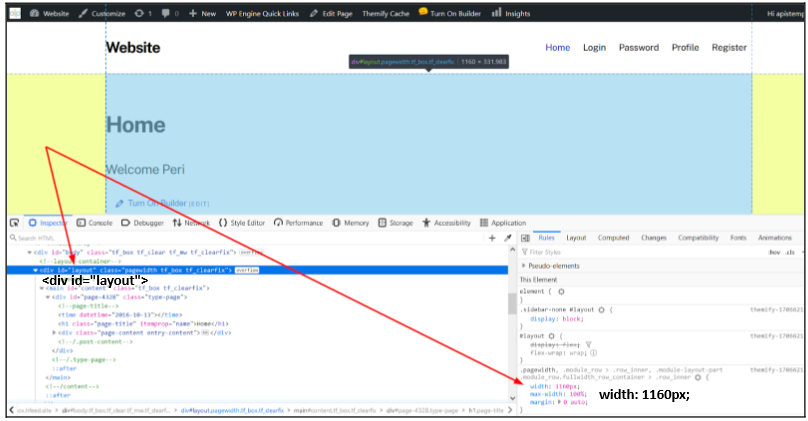Switch to the Network devtools tab

[x=191, y=223]
